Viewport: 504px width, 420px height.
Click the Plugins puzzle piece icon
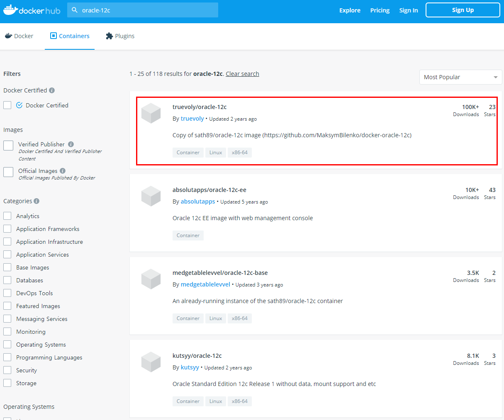(x=109, y=36)
